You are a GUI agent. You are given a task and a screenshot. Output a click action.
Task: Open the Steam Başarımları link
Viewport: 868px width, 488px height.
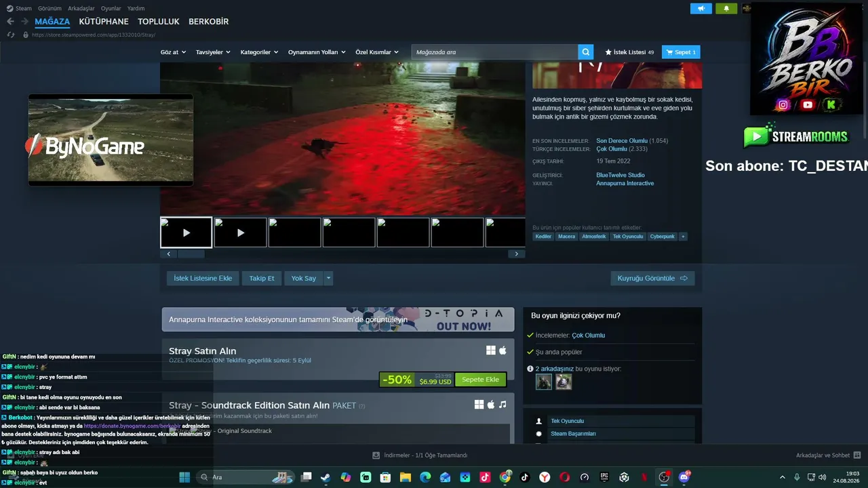(x=573, y=434)
